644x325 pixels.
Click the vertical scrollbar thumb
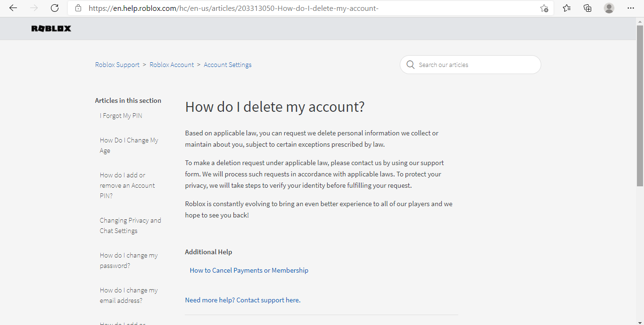pos(640,106)
